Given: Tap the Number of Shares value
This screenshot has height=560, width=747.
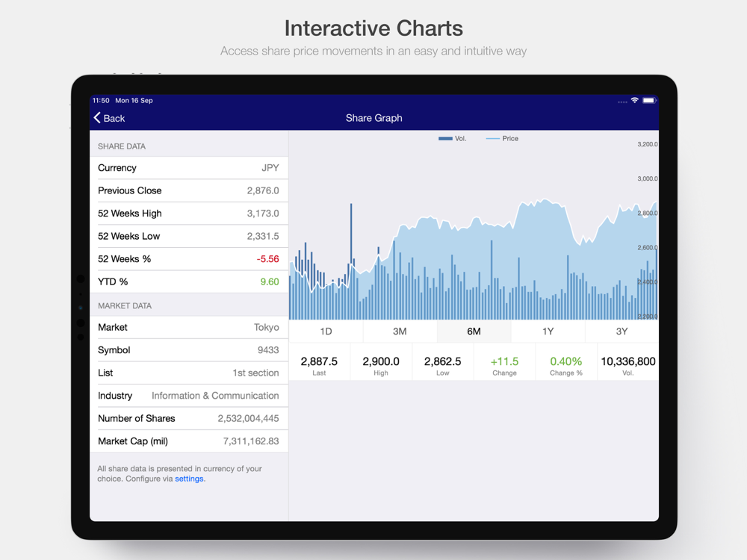Looking at the screenshot, I should tap(248, 419).
